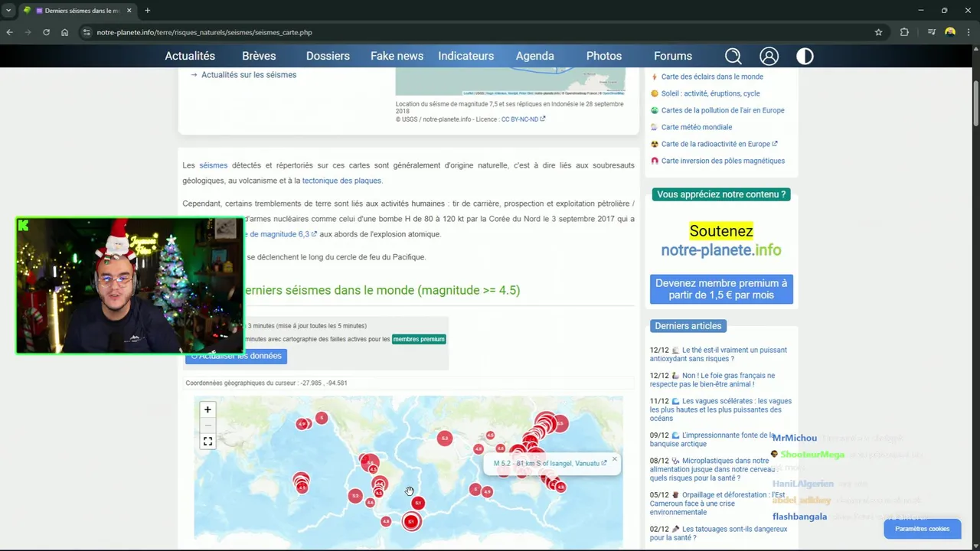Click the sun icon beside Soleil link
980x551 pixels.
pos(655,93)
